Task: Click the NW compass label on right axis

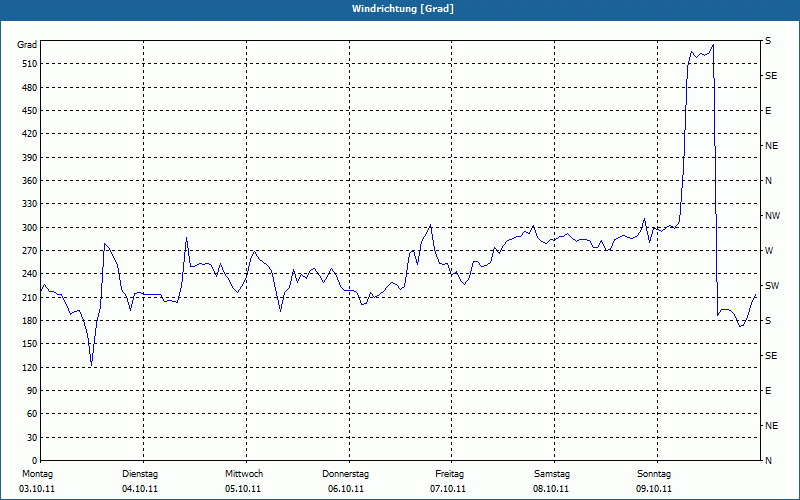Action: click(772, 216)
